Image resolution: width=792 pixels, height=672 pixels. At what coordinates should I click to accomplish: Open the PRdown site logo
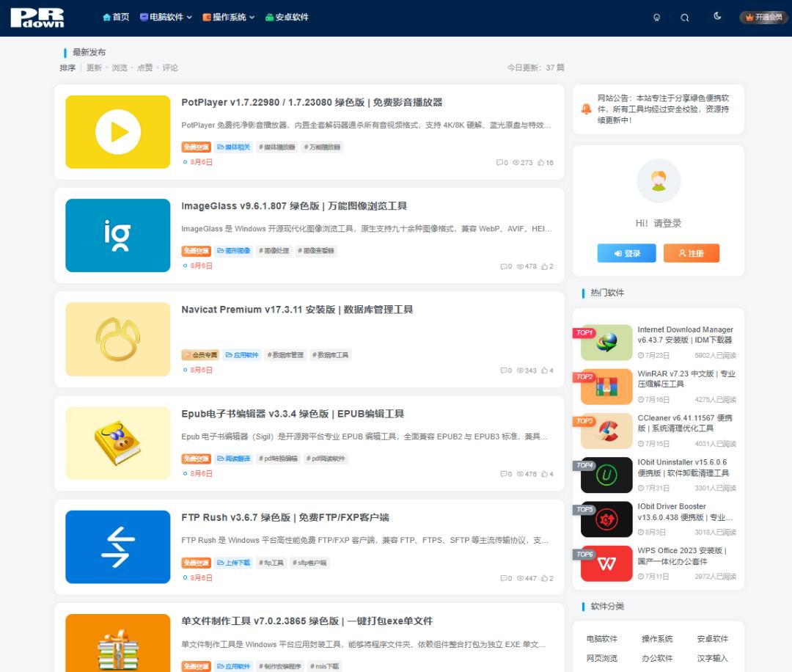click(37, 18)
